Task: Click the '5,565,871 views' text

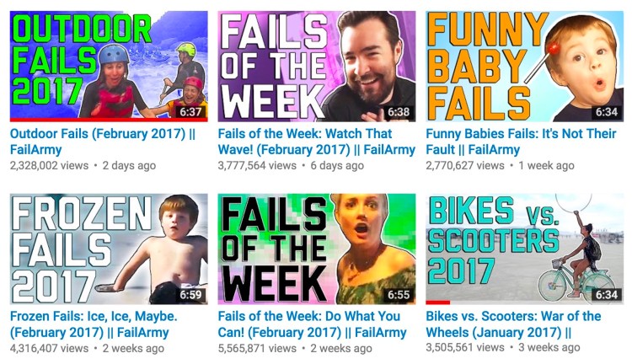Action: point(257,348)
